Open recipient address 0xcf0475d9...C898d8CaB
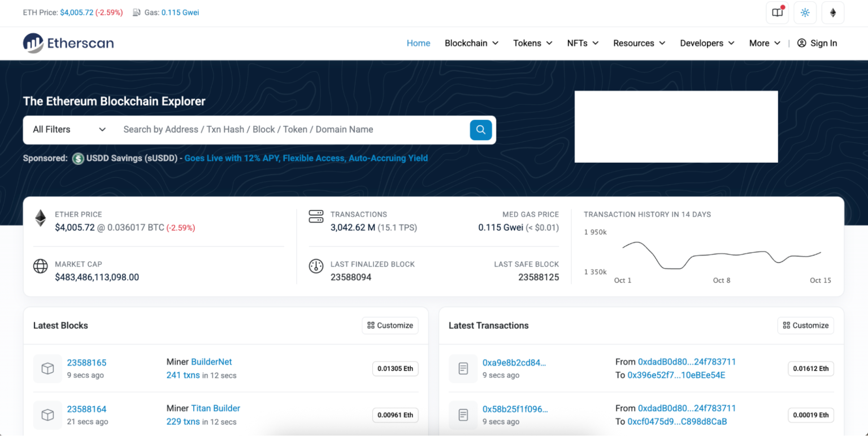The width and height of the screenshot is (868, 436). 677,421
